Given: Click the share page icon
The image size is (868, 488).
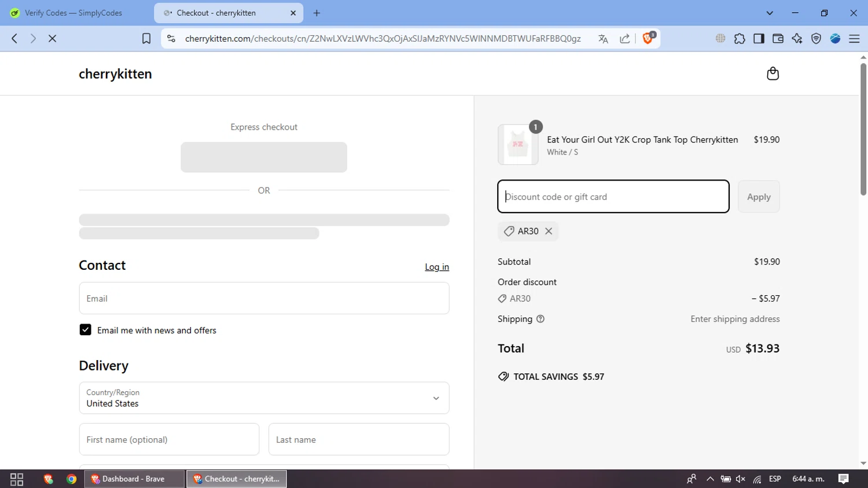Looking at the screenshot, I should pos(624,39).
